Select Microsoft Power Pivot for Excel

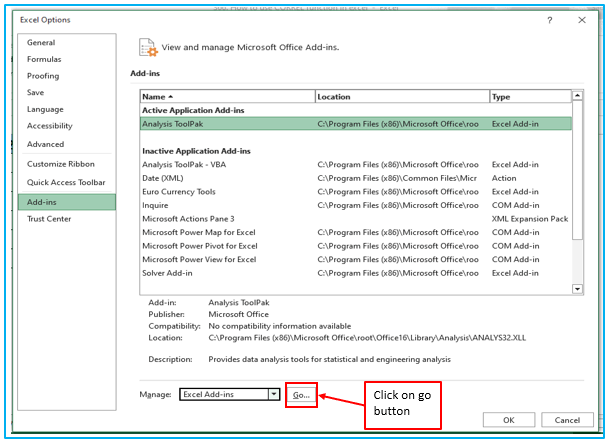point(356,246)
